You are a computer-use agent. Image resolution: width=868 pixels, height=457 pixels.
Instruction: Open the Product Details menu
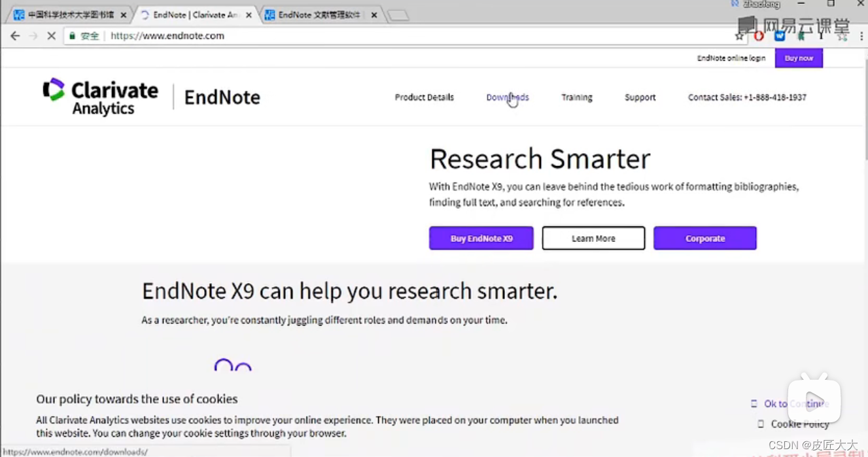424,97
